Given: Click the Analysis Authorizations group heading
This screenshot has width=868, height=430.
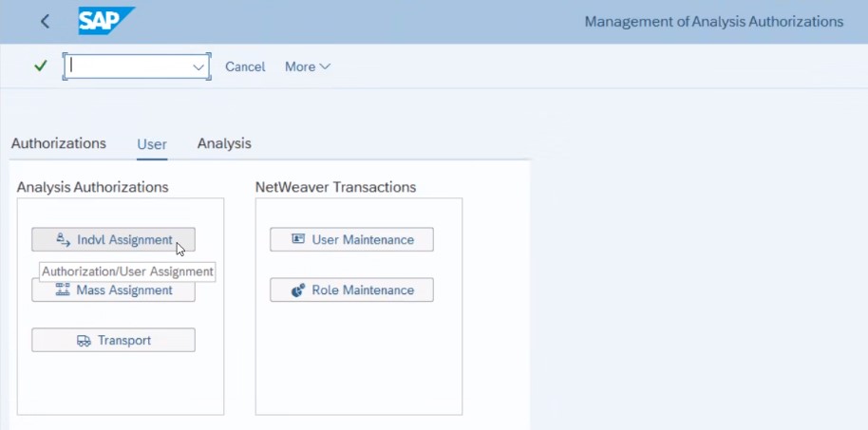Looking at the screenshot, I should click(92, 187).
